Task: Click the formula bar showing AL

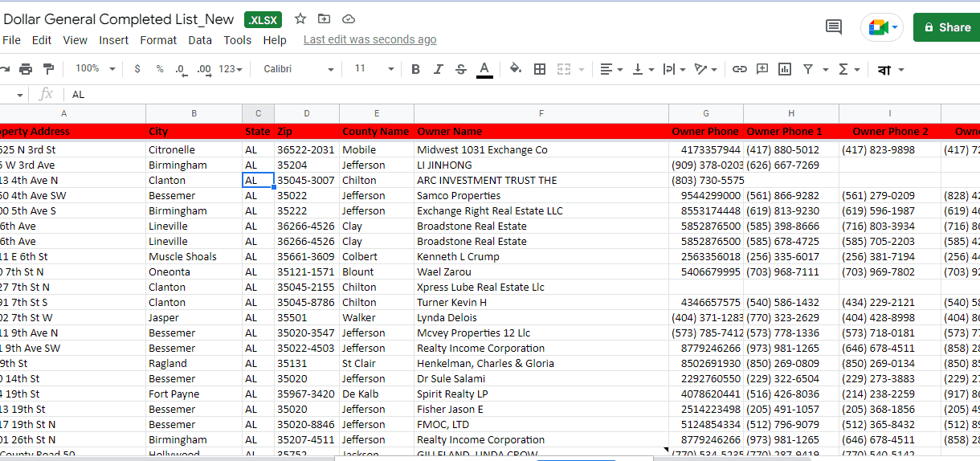Action: 522,95
